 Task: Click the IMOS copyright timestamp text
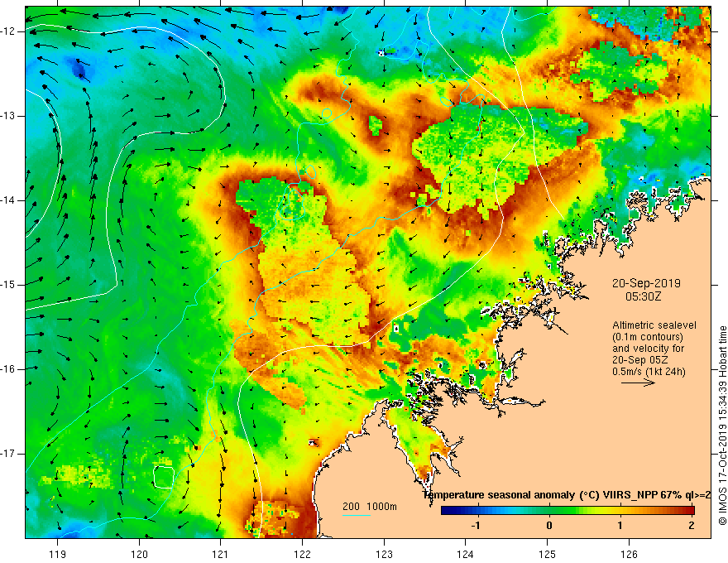(722, 426)
